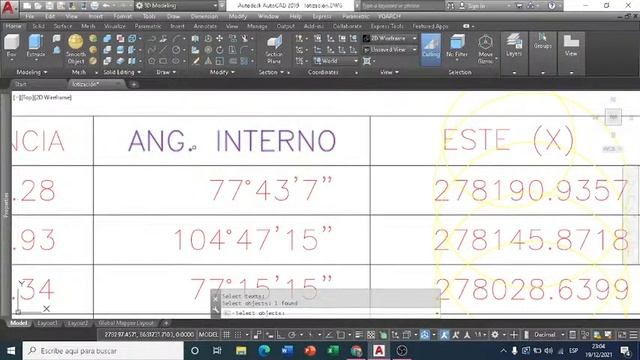Click the viewport label Top 2D Wireframe
Image resolution: width=640 pixels, height=360 pixels.
[42, 98]
